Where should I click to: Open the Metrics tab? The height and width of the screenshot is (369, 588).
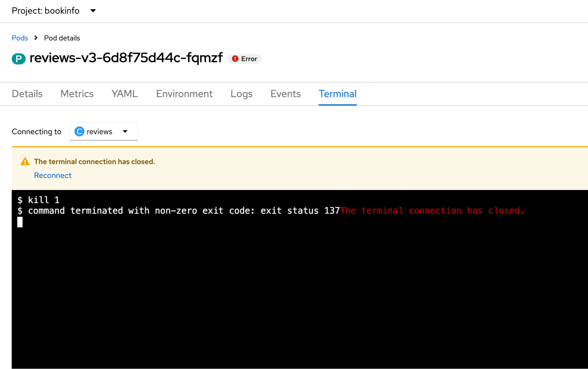click(77, 94)
